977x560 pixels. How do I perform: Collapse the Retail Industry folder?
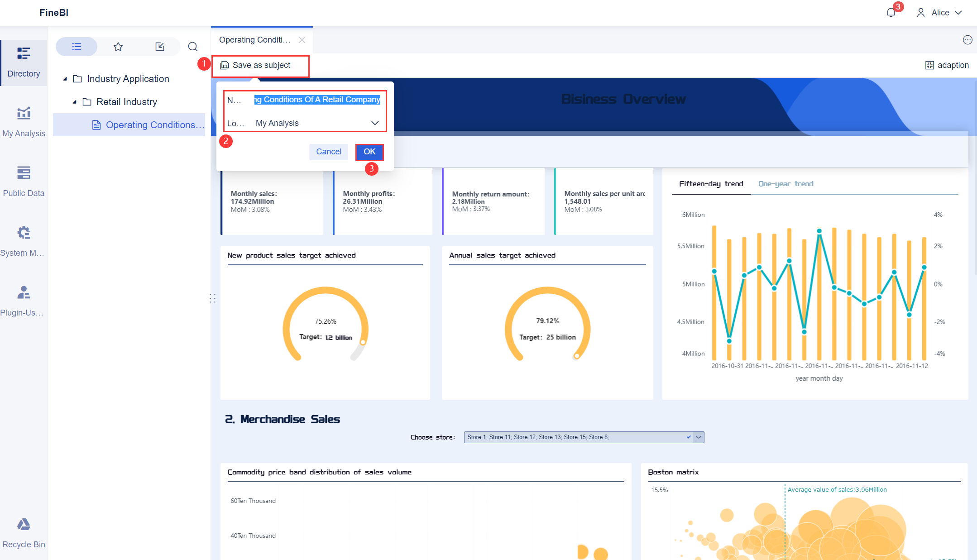pyautogui.click(x=74, y=102)
